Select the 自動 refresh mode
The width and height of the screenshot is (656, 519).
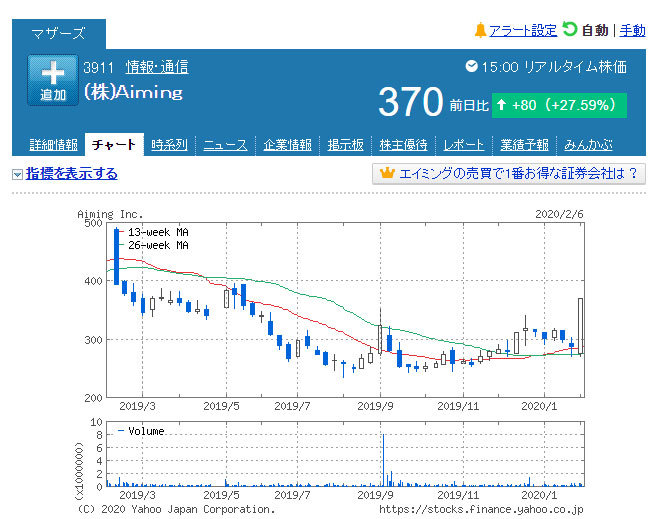coord(595,31)
